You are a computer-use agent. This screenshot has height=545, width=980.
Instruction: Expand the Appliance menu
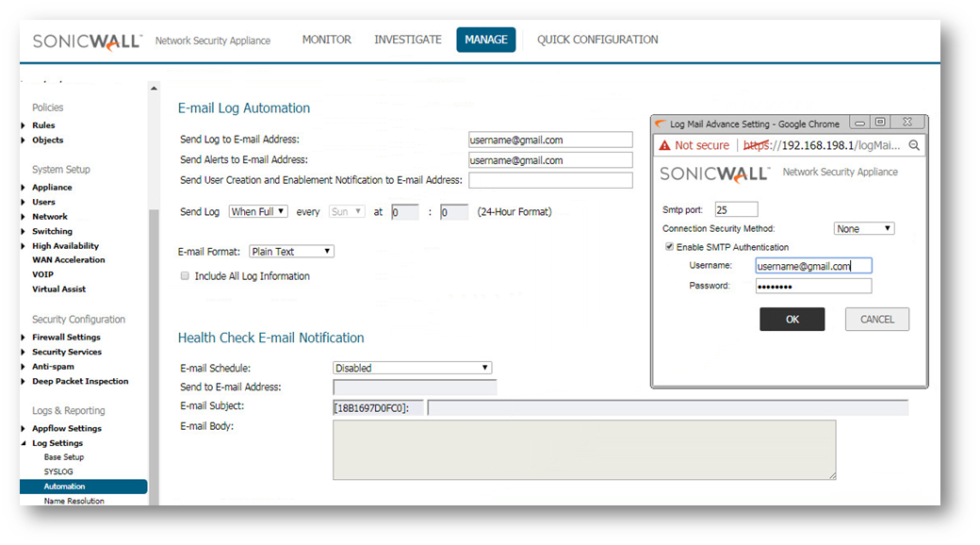(x=52, y=187)
